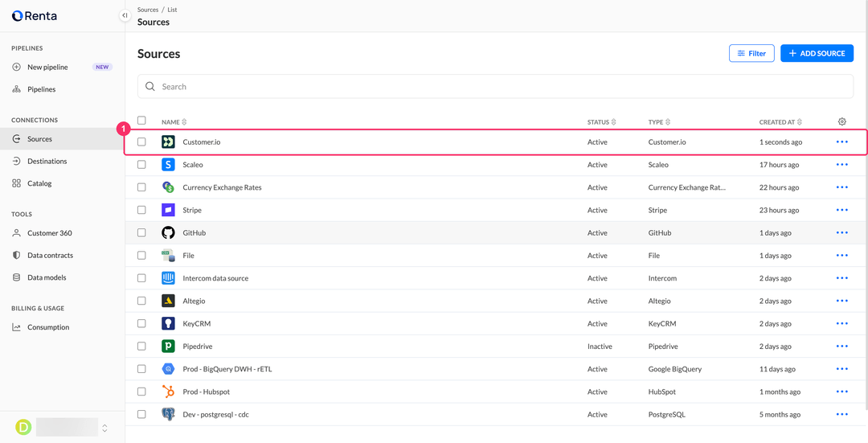Check the GitHub row checkbox
Screen dimensions: 868x443
tap(141, 232)
